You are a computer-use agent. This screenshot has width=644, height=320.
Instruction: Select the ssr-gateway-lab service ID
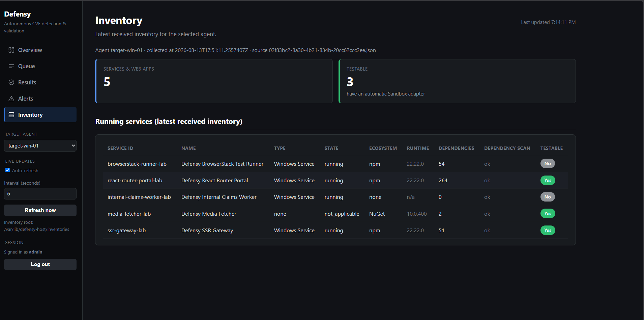click(x=126, y=231)
